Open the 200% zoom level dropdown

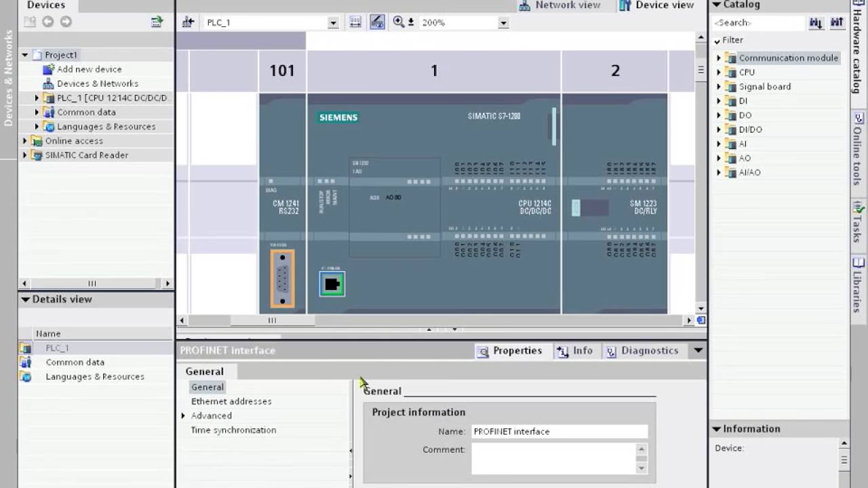[503, 23]
